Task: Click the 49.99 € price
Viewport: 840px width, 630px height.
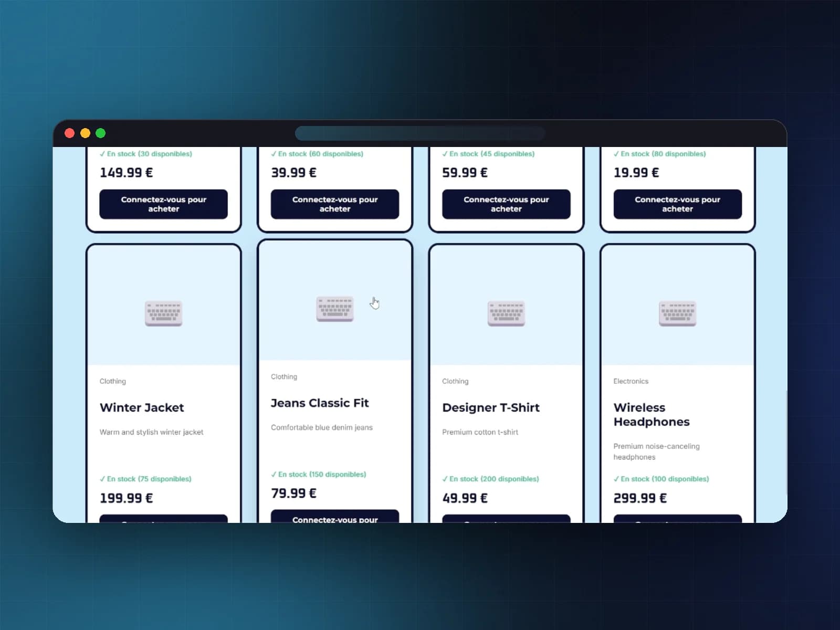Action: coord(465,498)
